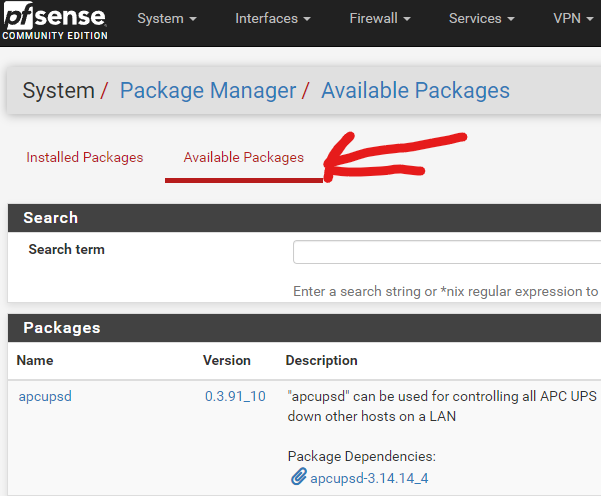The height and width of the screenshot is (496, 601).
Task: Click the Version column header
Action: click(227, 360)
